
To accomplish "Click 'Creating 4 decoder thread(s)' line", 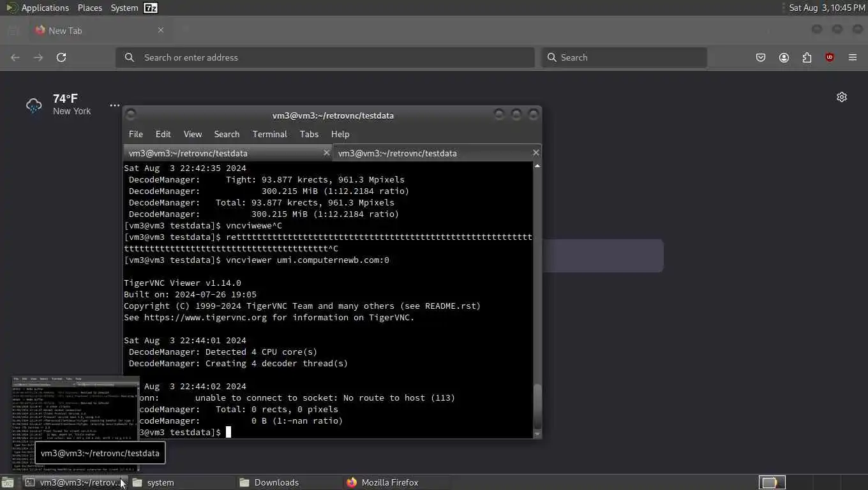I will [x=238, y=364].
